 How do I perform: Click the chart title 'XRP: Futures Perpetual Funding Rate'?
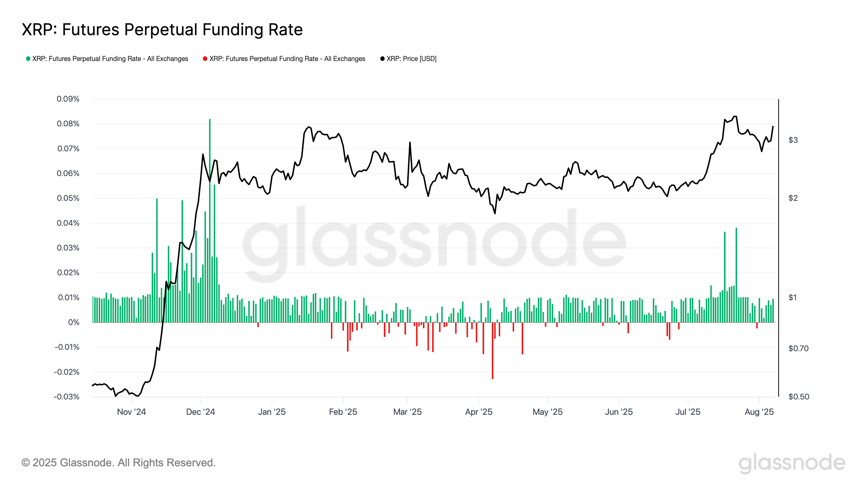pyautogui.click(x=162, y=30)
